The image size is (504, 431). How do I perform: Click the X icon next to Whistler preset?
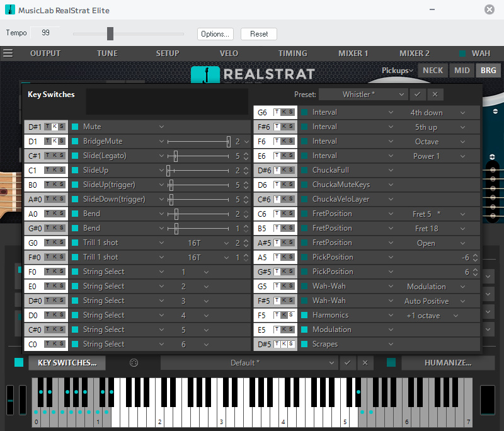pos(435,95)
